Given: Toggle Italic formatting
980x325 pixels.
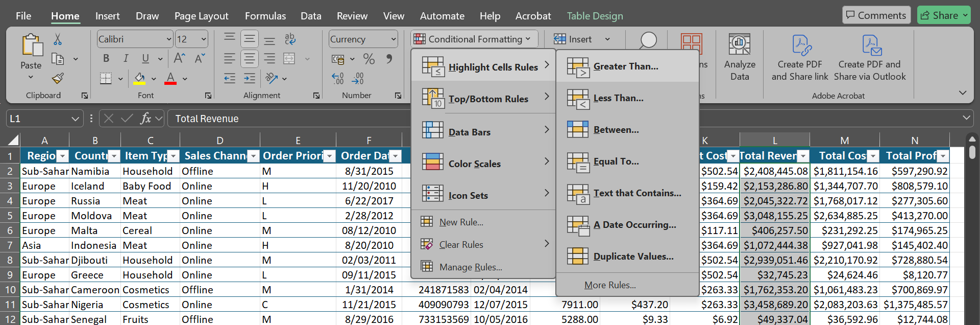Looking at the screenshot, I should click(x=126, y=58).
